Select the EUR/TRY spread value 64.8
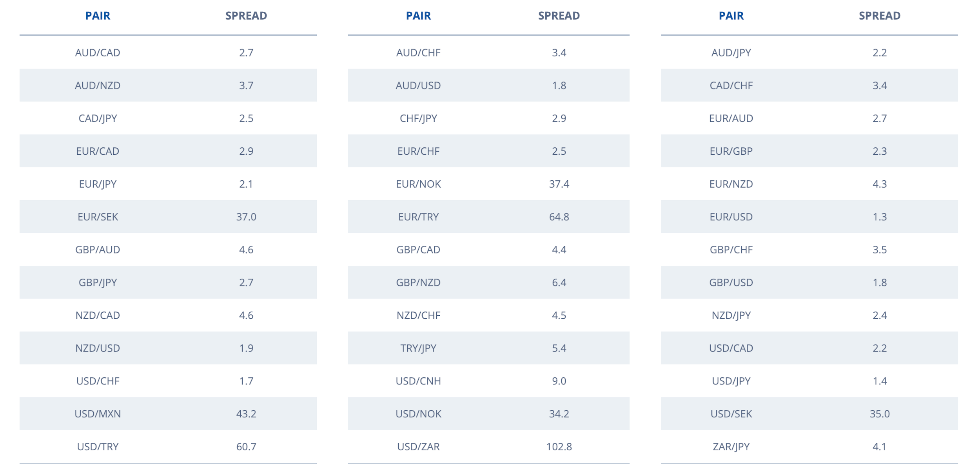This screenshot has height=473, width=980. (x=559, y=217)
